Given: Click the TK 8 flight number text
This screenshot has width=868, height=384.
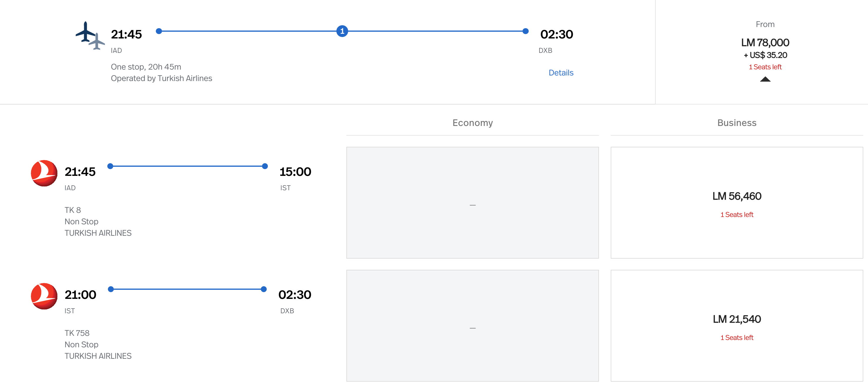Looking at the screenshot, I should 73,210.
